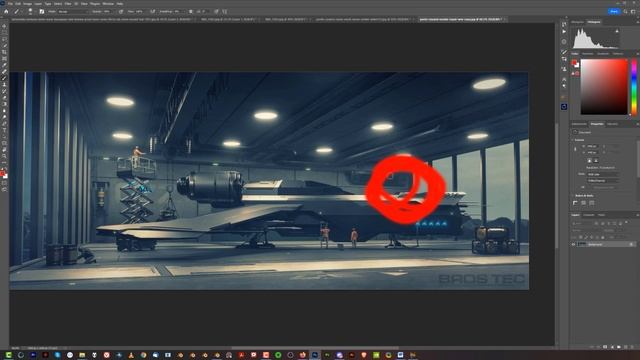Open Chrome icon in the taskbar

click(143, 355)
